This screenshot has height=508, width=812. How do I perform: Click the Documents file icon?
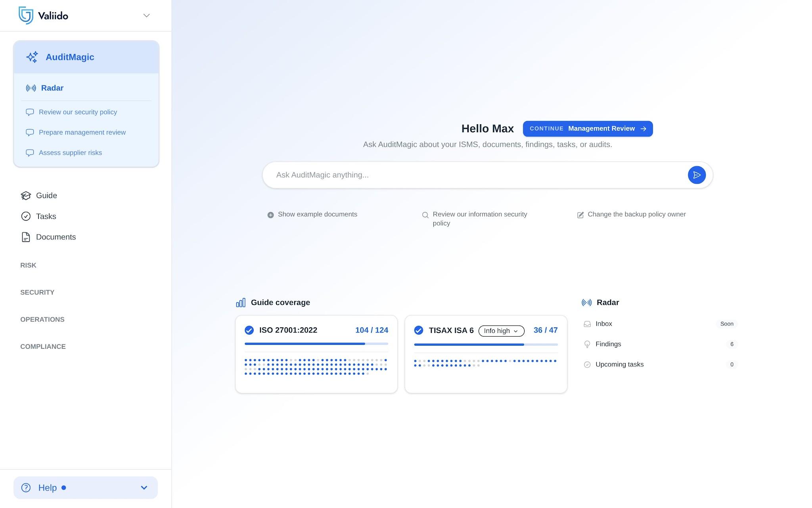pos(26,237)
